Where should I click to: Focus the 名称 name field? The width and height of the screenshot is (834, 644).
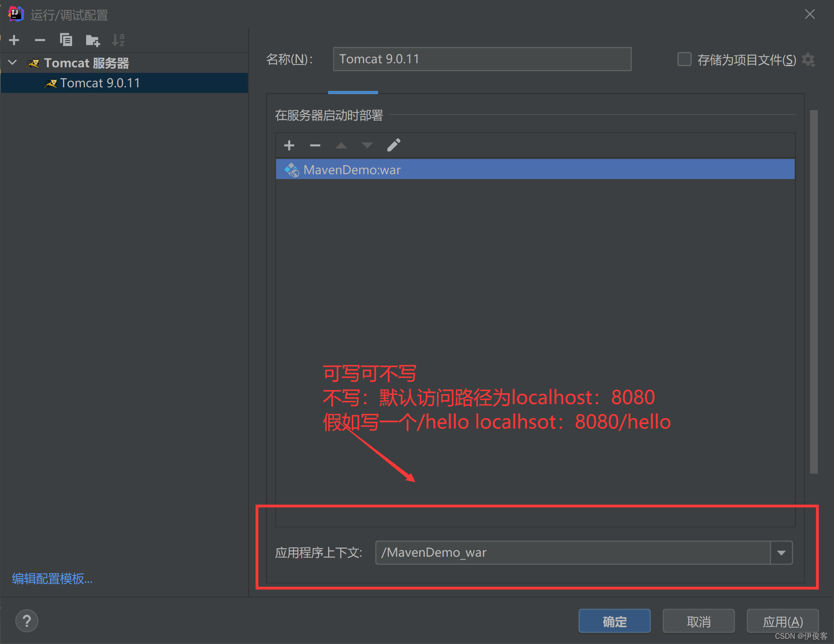482,59
